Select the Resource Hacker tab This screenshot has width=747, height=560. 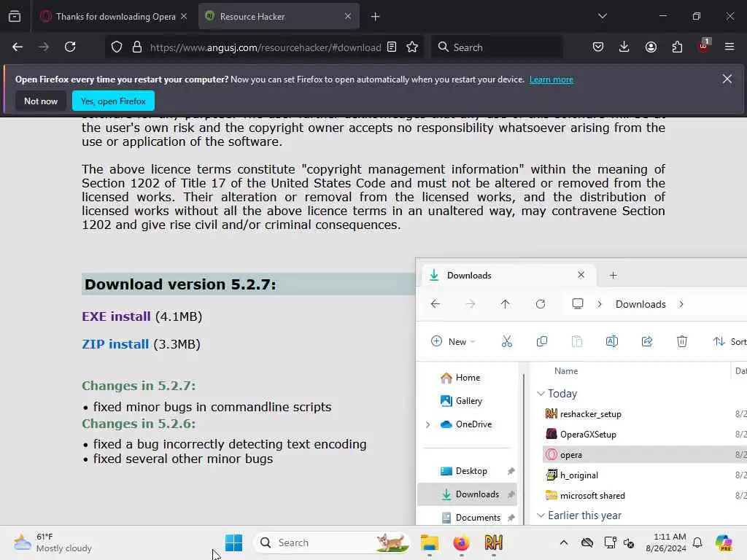[279, 17]
